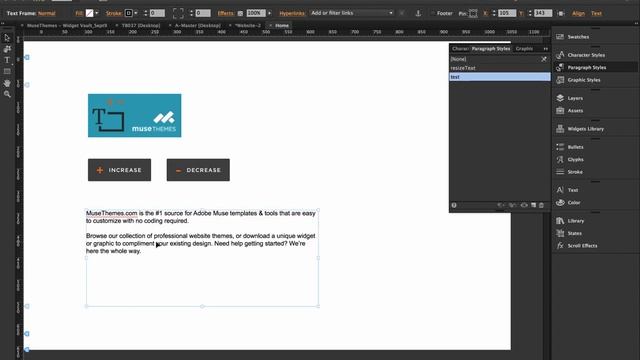Open the Library panel
The image size is (640, 360).
(x=575, y=221)
